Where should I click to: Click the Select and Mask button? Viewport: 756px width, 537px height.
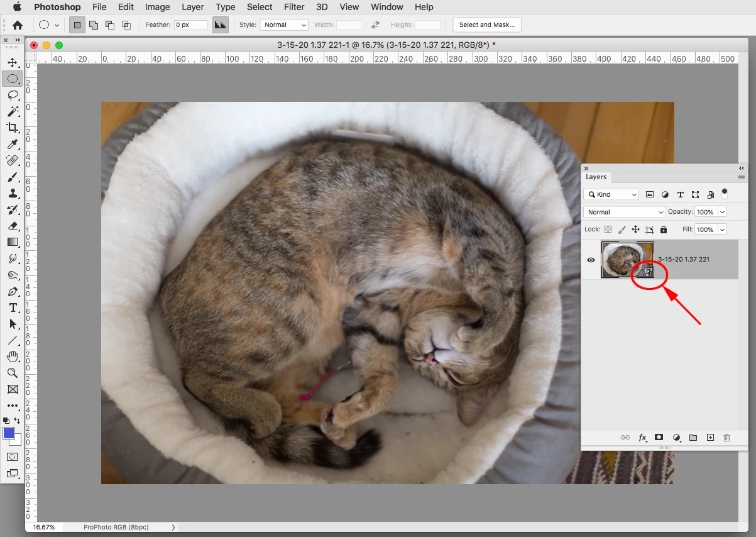coord(487,25)
